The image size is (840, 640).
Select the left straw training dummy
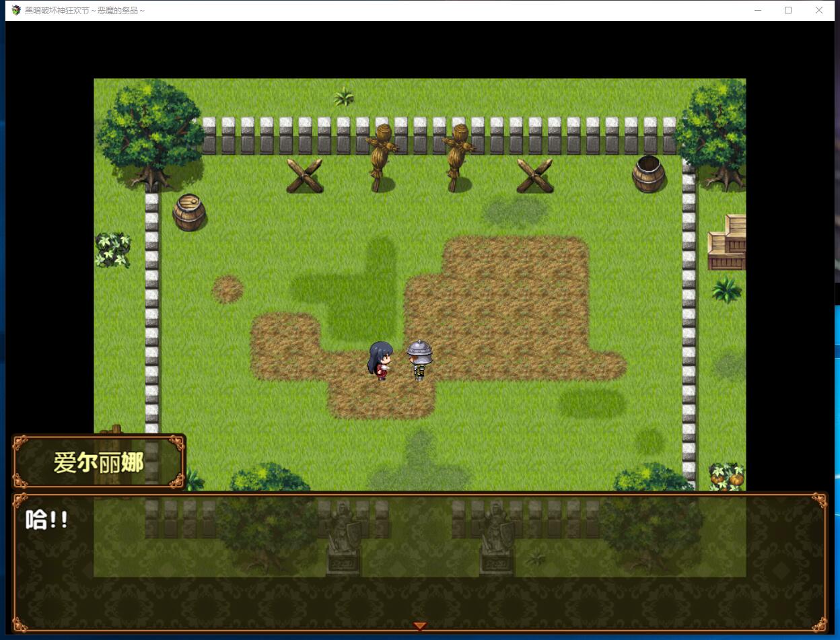[382, 157]
